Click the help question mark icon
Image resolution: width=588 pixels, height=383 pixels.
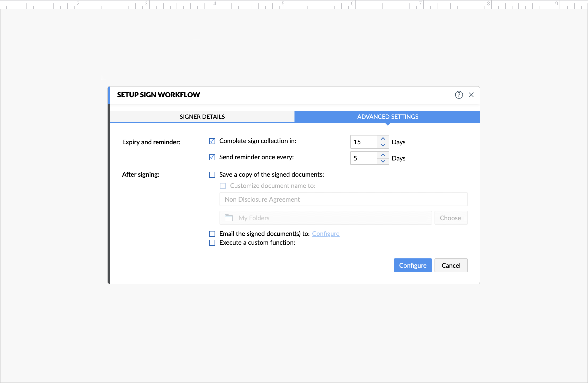tap(459, 95)
